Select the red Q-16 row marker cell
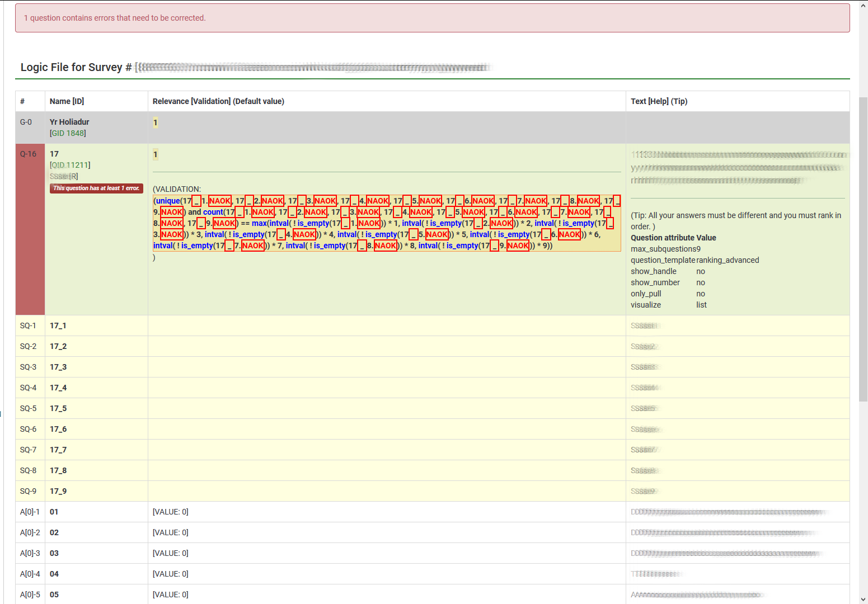 (x=30, y=229)
